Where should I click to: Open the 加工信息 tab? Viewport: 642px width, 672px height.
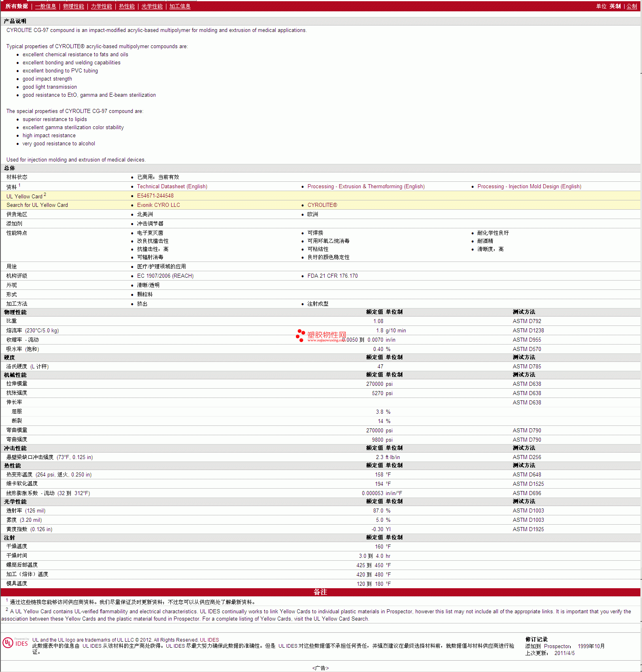click(x=180, y=6)
